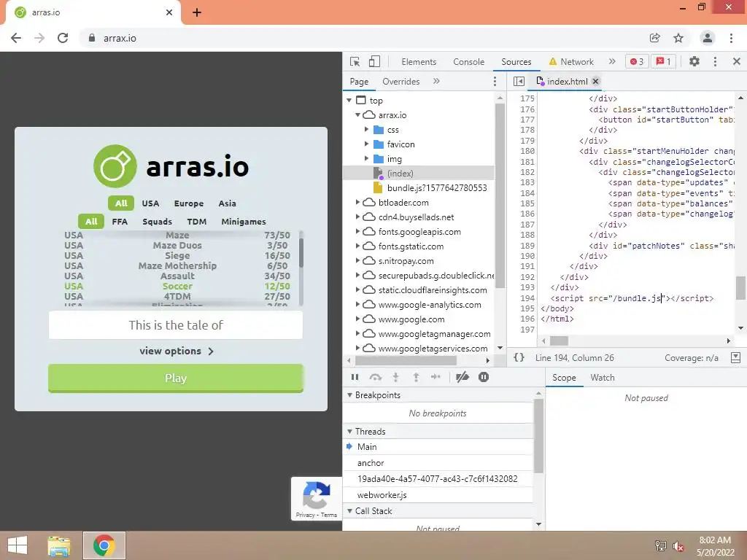Show more DevTools tabs chevron
The height and width of the screenshot is (560, 747).
[x=612, y=61]
